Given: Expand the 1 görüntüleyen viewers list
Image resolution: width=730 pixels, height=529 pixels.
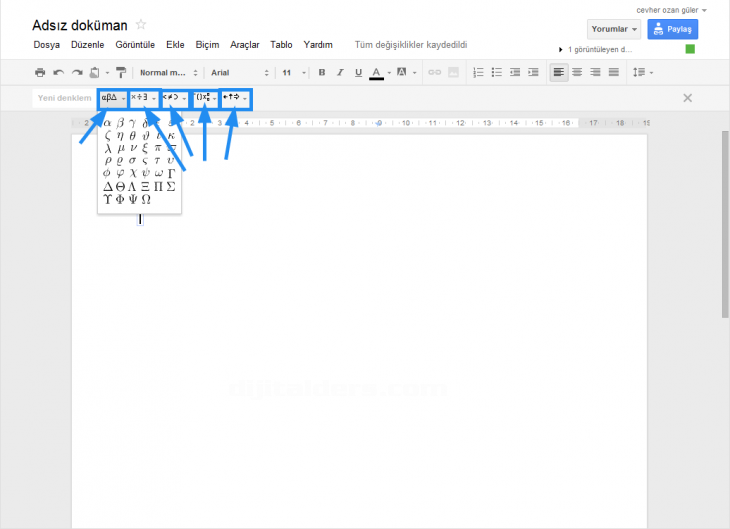Looking at the screenshot, I should click(561, 49).
